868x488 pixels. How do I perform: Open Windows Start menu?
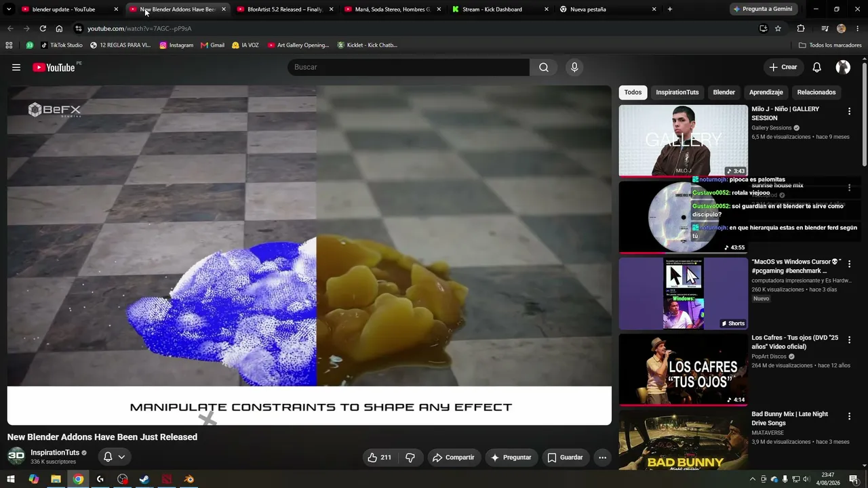(11, 479)
